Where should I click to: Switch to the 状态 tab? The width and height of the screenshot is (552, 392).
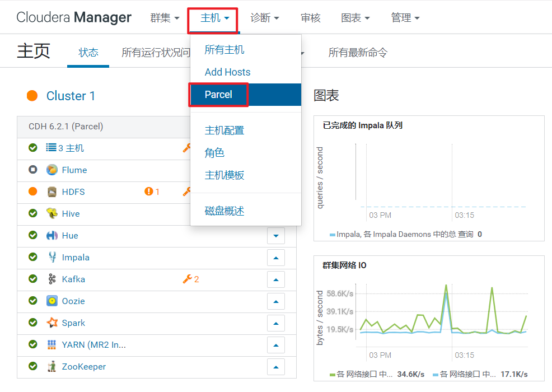[88, 53]
